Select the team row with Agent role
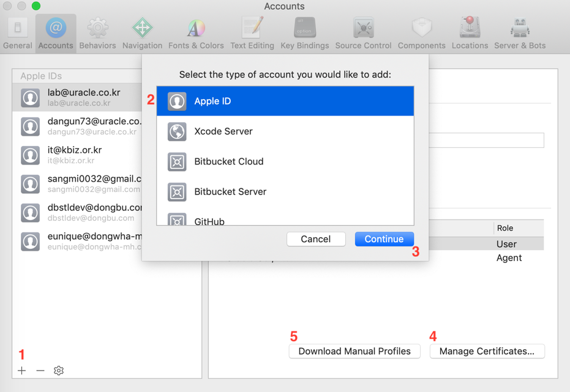This screenshot has height=392, width=570. click(x=486, y=257)
